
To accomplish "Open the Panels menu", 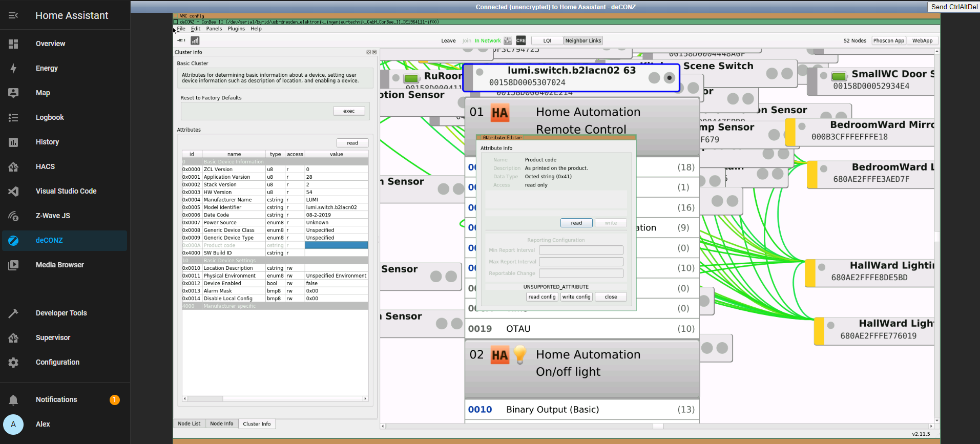I will coord(214,29).
